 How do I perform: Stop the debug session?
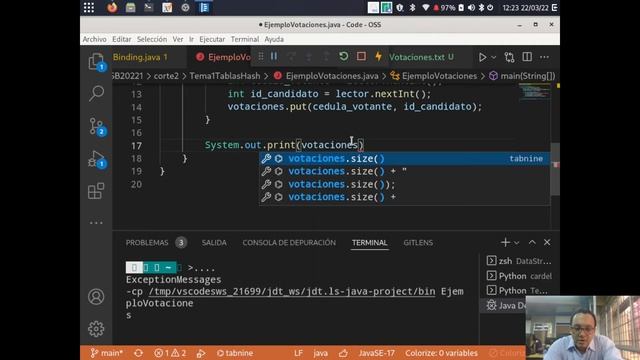click(x=361, y=56)
